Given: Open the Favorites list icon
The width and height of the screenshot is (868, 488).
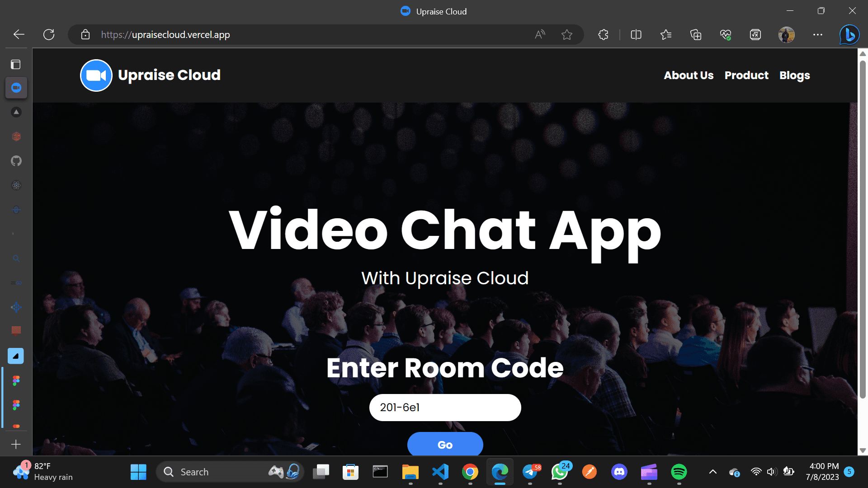Looking at the screenshot, I should [665, 34].
